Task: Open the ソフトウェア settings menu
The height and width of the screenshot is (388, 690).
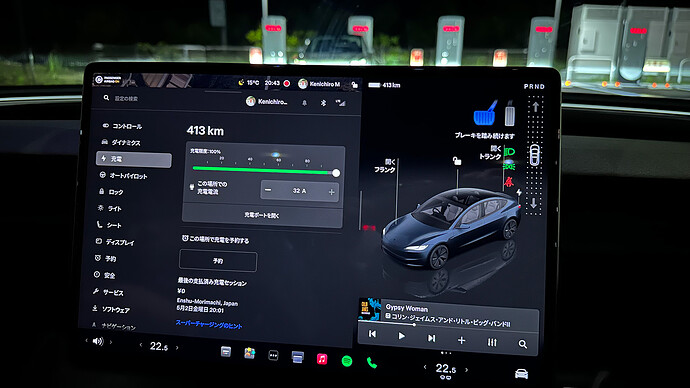Action: tap(111, 309)
